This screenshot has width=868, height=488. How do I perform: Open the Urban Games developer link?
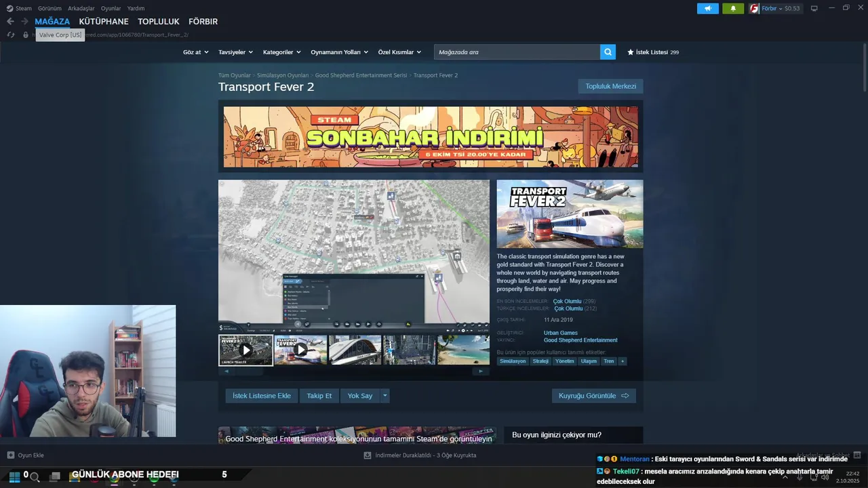(x=561, y=333)
